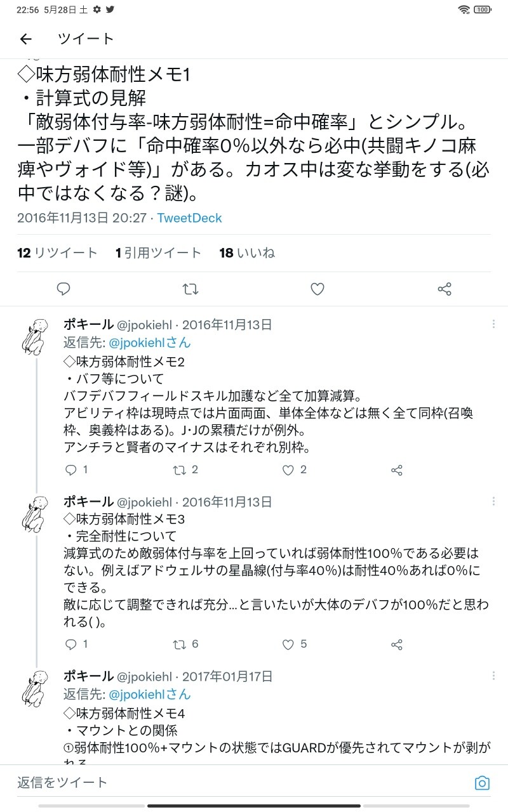The width and height of the screenshot is (508, 812).
Task: View the 1 quote tweet list
Action: [158, 253]
